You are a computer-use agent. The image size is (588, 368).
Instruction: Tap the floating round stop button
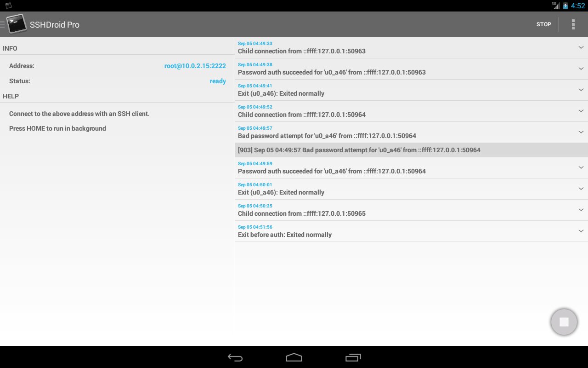click(564, 322)
